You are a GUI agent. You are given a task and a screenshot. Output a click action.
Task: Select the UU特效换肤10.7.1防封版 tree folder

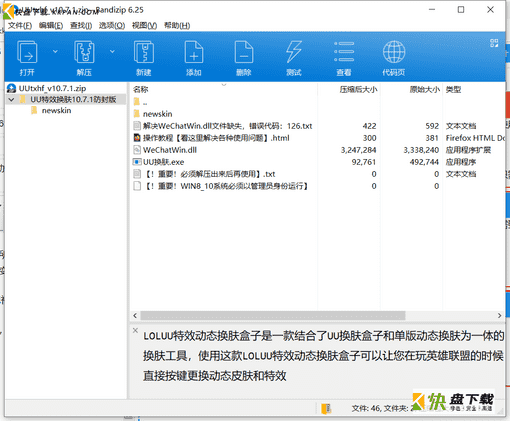coord(73,99)
